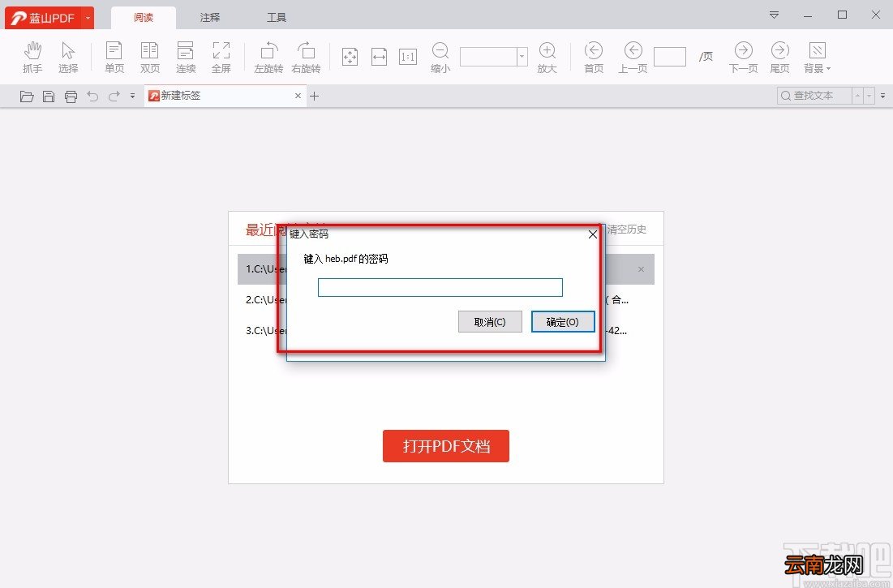Switch to the 注释 tab
The width and height of the screenshot is (893, 588).
point(209,18)
